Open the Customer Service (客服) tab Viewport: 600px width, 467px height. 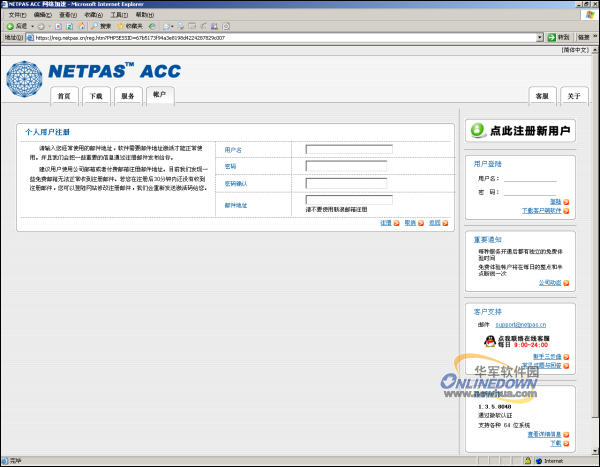point(541,96)
